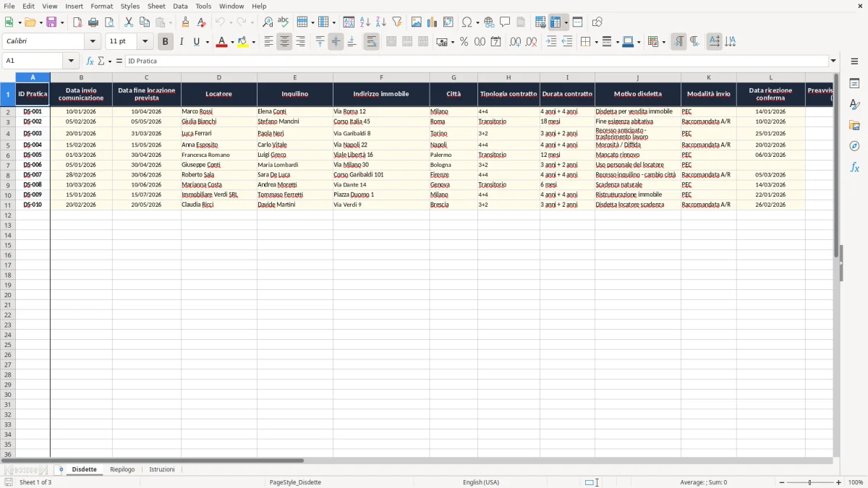868x488 pixels.
Task: Sort descending
Action: point(381,22)
